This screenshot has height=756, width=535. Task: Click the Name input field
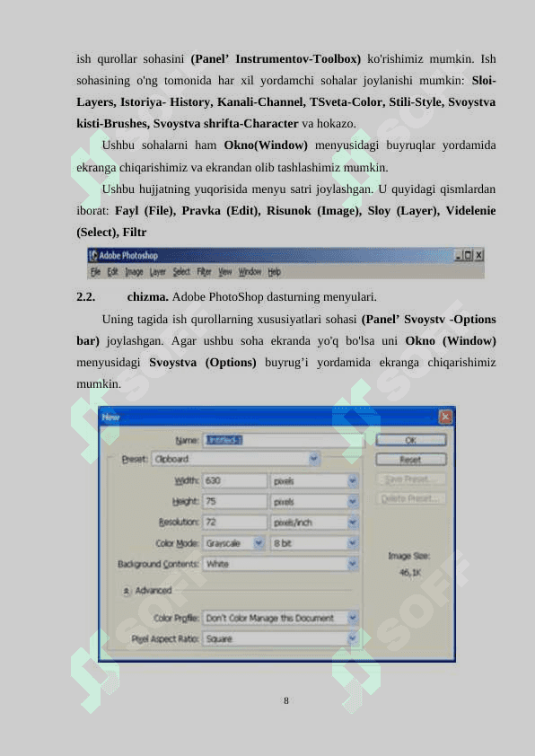click(283, 440)
